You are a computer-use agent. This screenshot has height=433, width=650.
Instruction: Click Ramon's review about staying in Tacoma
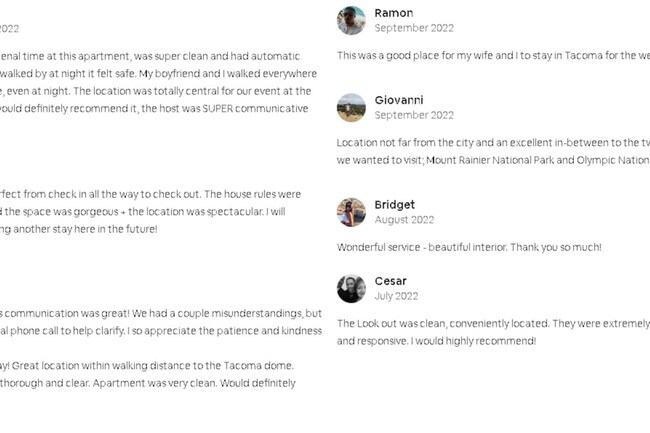493,56
